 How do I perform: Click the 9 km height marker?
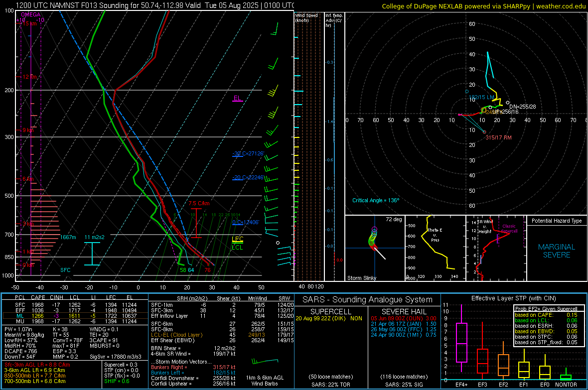[x=28, y=130]
